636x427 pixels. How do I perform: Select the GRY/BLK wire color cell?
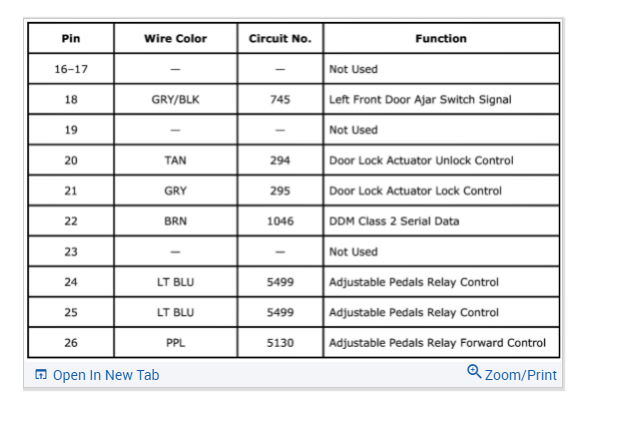pyautogui.click(x=175, y=100)
